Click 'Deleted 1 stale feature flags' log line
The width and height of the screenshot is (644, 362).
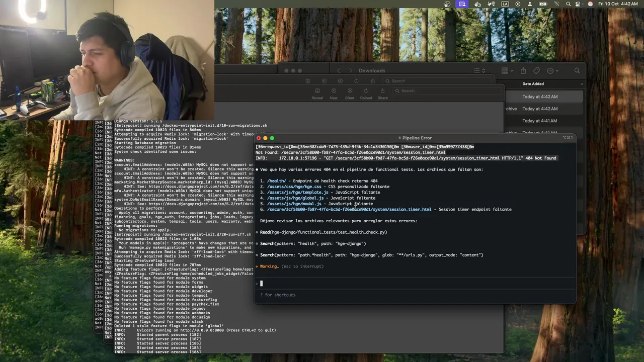point(169,326)
